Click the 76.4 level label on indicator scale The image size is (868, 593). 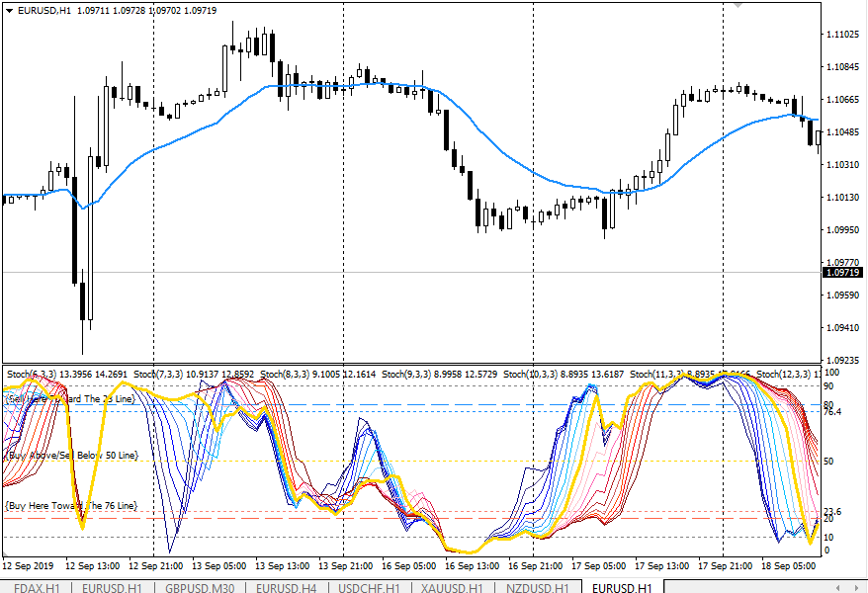(x=831, y=412)
